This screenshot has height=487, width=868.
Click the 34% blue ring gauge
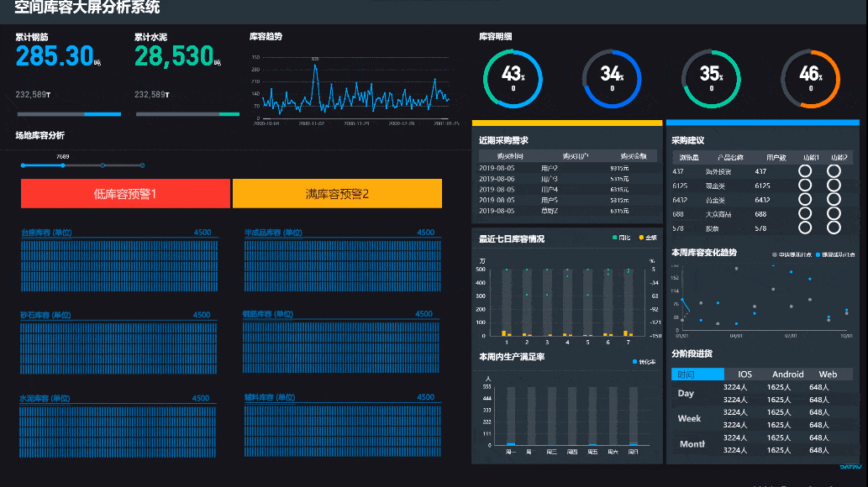(x=611, y=78)
